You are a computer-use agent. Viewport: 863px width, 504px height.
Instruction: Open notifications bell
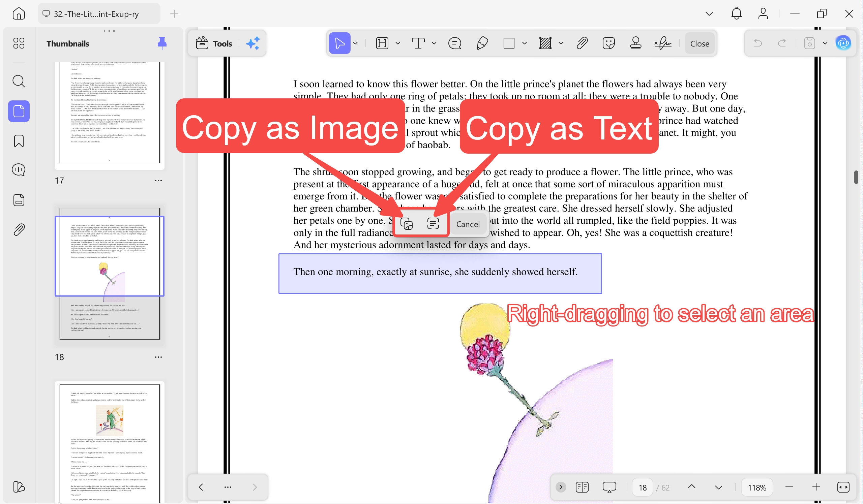(x=736, y=14)
